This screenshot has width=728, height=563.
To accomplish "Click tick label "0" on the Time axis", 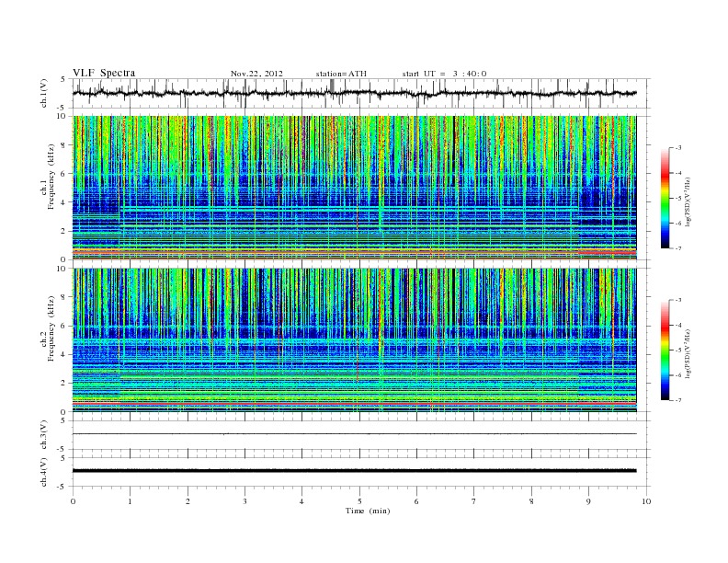I will click(x=73, y=501).
